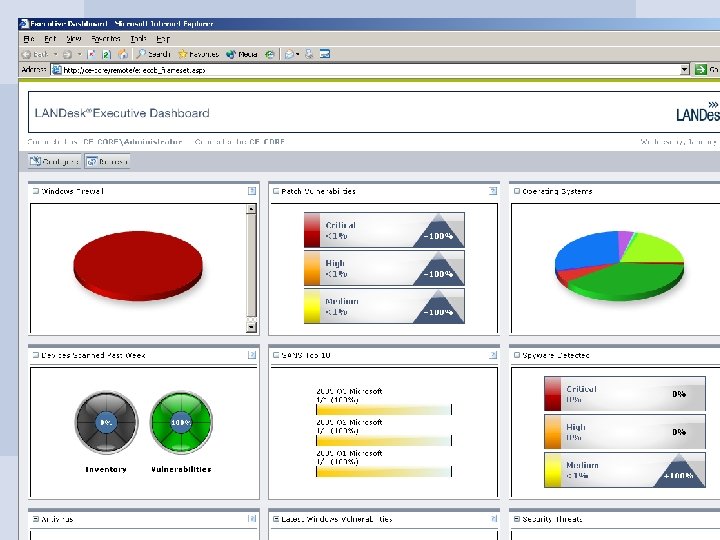The width and height of the screenshot is (720, 540).
Task: Open the File menu
Action: (28, 39)
